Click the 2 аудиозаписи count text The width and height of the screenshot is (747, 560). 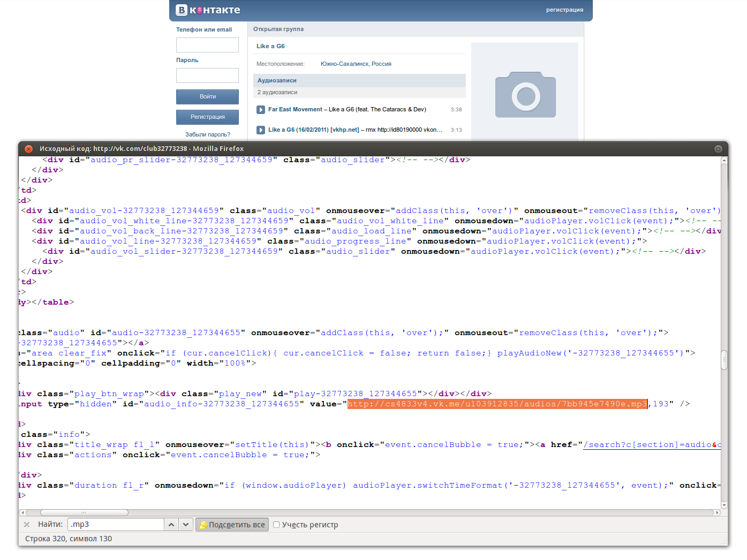click(x=277, y=93)
